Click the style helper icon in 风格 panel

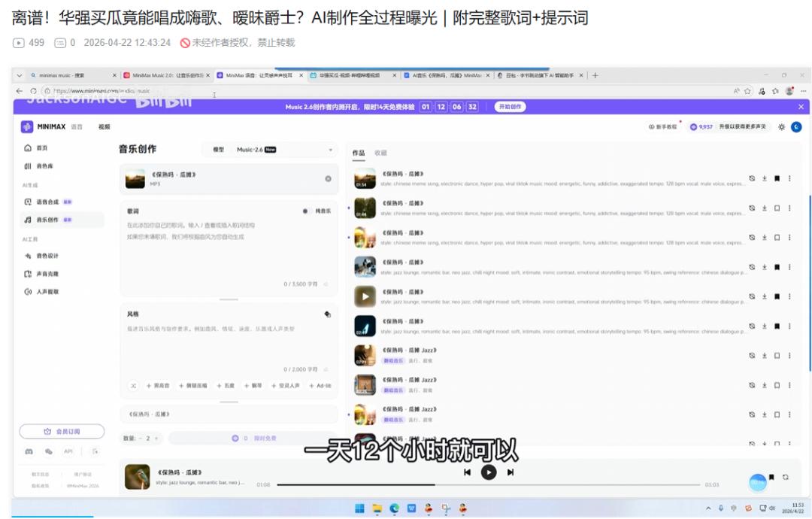pyautogui.click(x=327, y=314)
